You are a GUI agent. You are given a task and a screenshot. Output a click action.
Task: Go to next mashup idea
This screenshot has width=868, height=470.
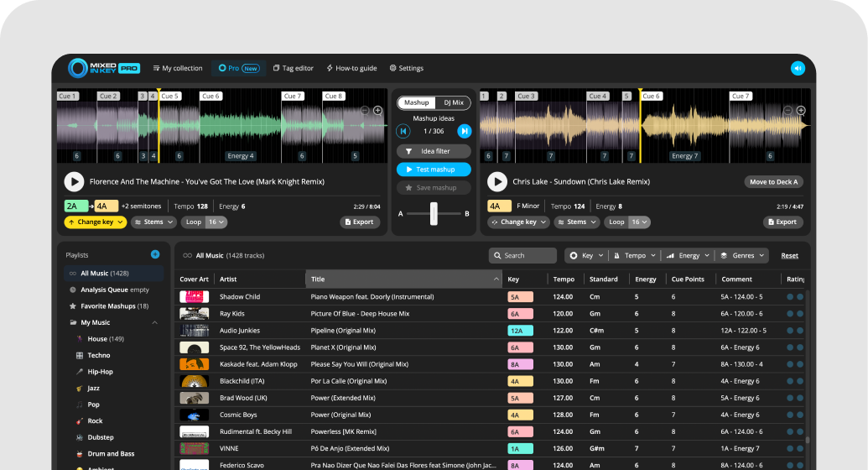click(x=465, y=132)
